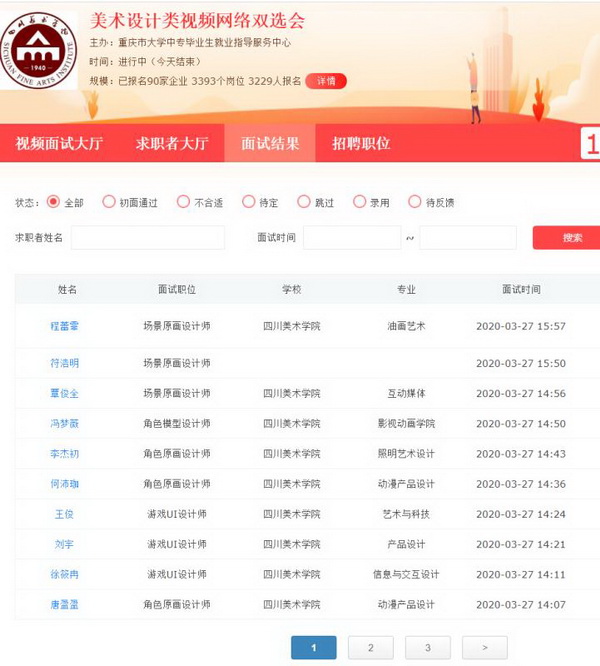Screen dimensions: 600x666
Task: Go to page 2 of results
Action: (x=370, y=648)
